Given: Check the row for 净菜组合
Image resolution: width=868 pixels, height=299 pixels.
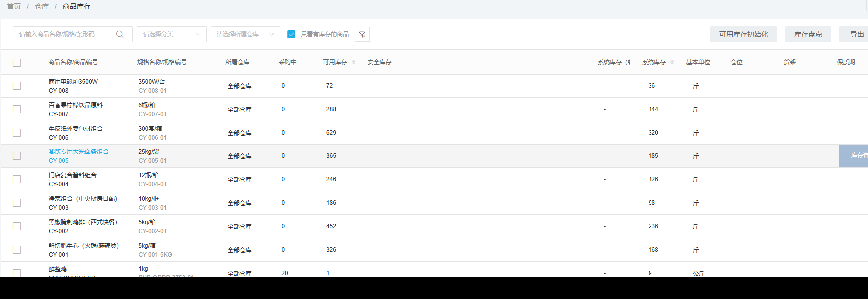Looking at the screenshot, I should click(x=17, y=203).
